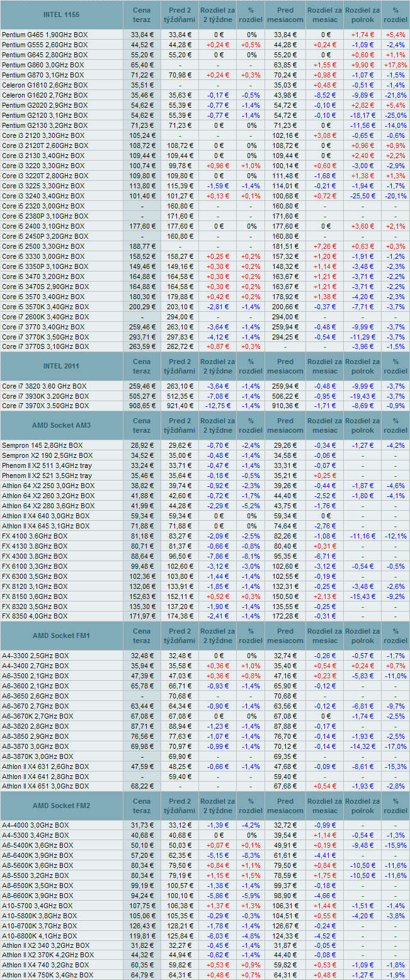
Task: Click the +17,8% half-year change for Pentium G860
Action: coord(396,65)
